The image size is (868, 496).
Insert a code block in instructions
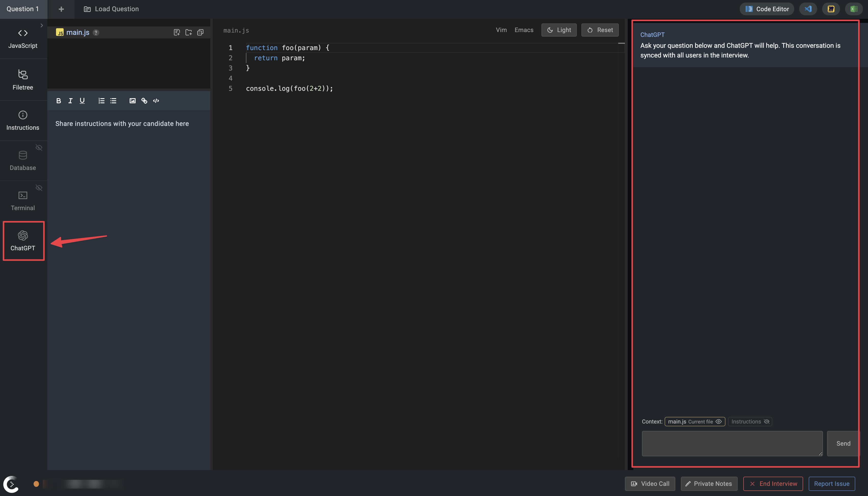click(156, 101)
